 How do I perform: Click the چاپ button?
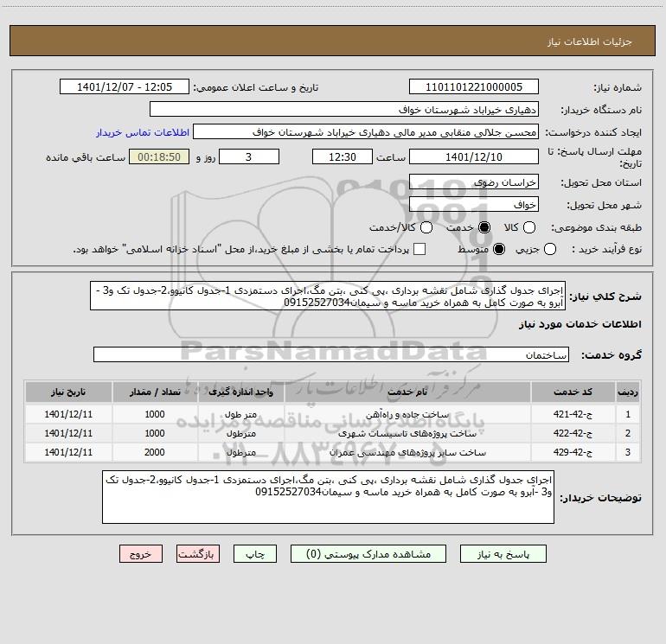pyautogui.click(x=255, y=554)
